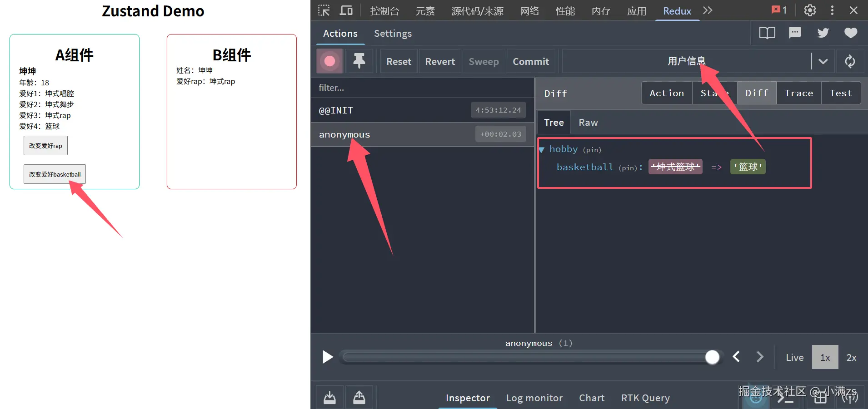Set playback speed to 2x
Screen dimensions: 868x409
click(x=851, y=358)
